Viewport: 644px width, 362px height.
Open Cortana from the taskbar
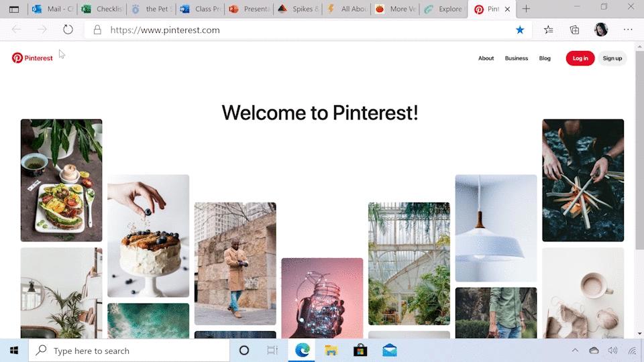pos(244,351)
